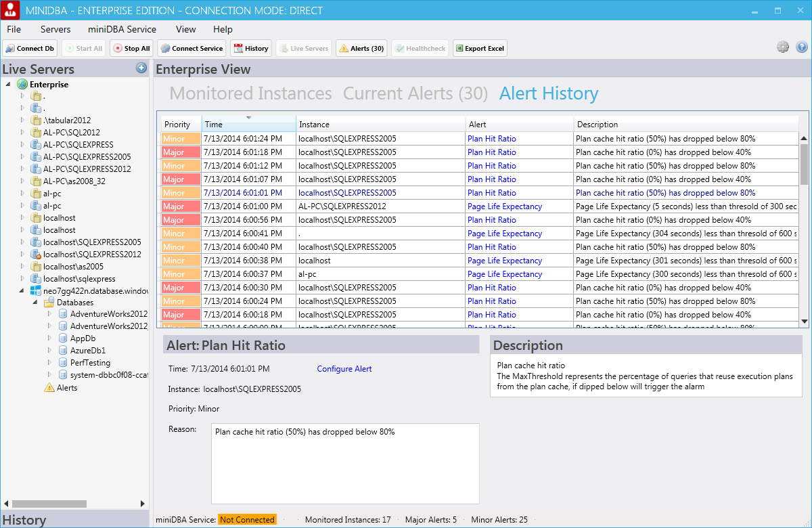
Task: Switch to the Monitored Instances tab
Action: pos(251,93)
